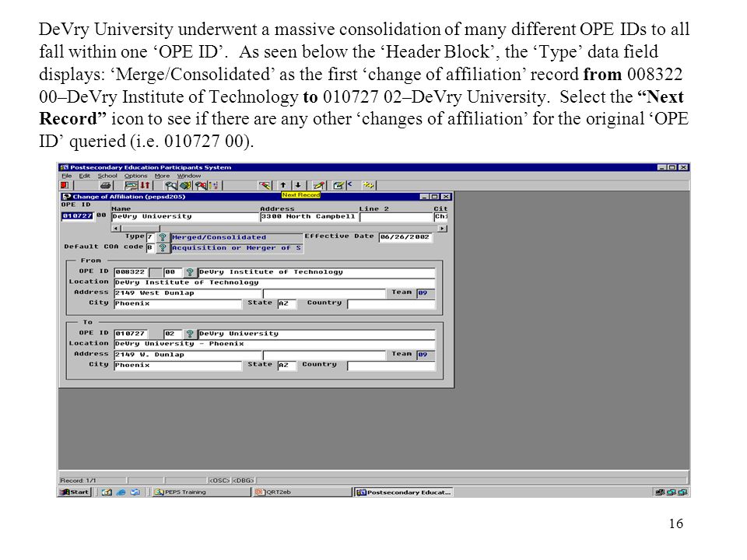747x560 pixels.
Task: Click the middle system tray icon
Action: point(671,492)
